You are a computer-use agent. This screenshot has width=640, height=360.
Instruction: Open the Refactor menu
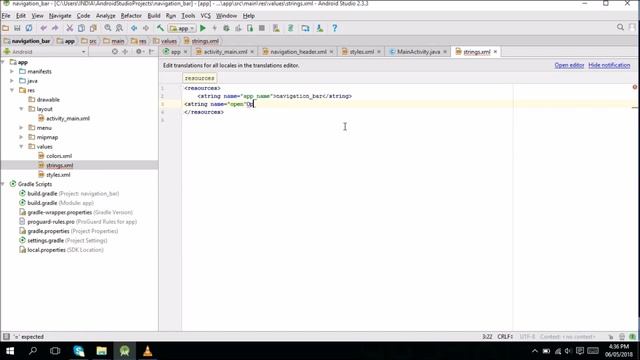point(131,16)
